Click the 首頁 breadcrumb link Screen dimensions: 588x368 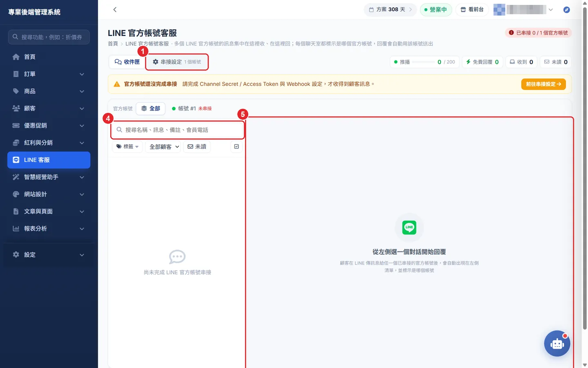pos(113,44)
